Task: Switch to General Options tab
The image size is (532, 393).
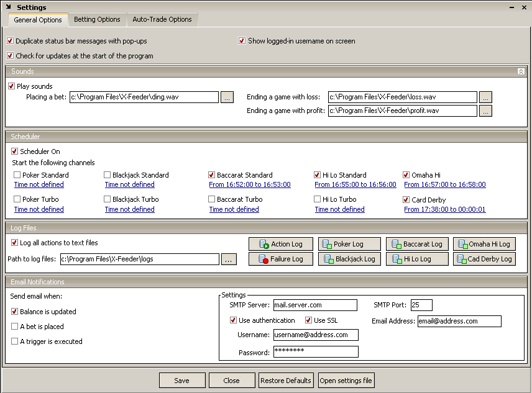Action: pyautogui.click(x=38, y=20)
